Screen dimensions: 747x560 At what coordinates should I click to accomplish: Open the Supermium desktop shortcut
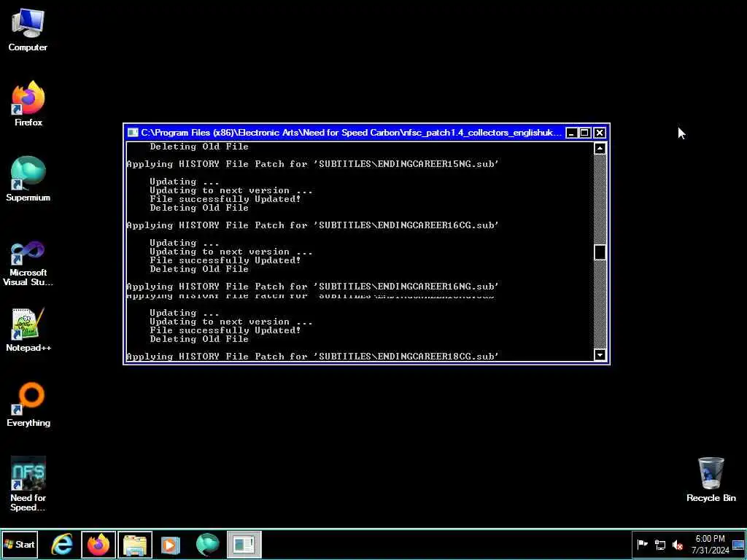[28, 179]
